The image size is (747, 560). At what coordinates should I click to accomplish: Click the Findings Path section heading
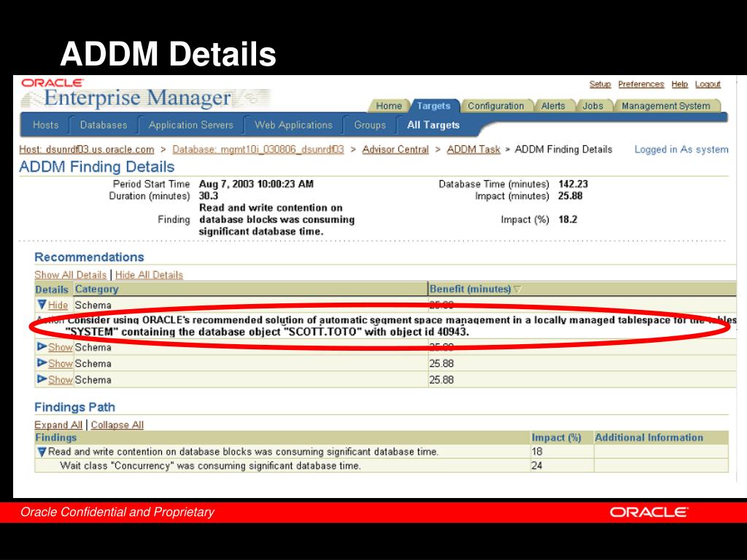(75, 407)
